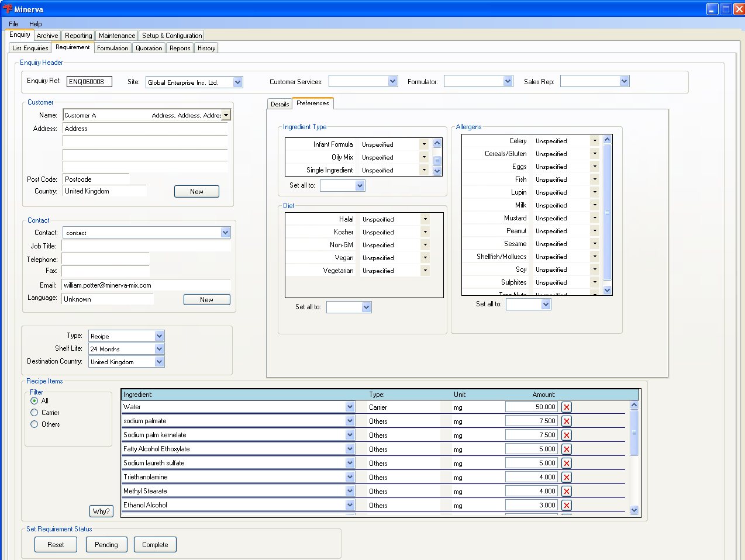Select the Carrier filter radio button

coord(34,413)
